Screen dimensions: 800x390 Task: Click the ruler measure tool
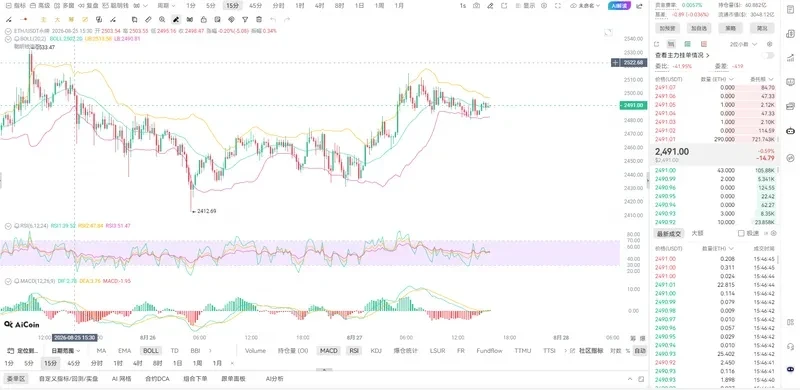148,19
